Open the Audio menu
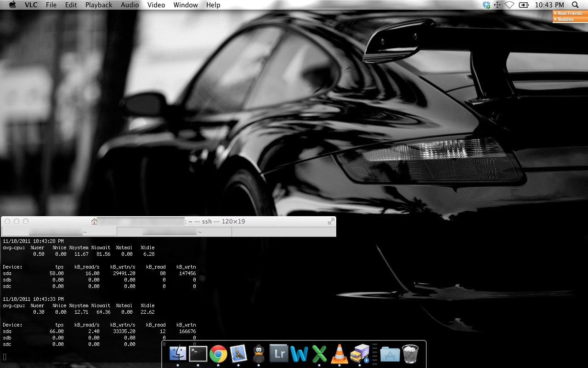Screen dimensions: 588x368 [x=130, y=5]
